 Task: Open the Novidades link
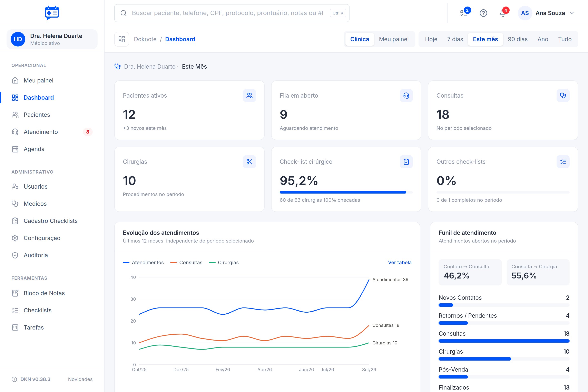[x=80, y=379]
